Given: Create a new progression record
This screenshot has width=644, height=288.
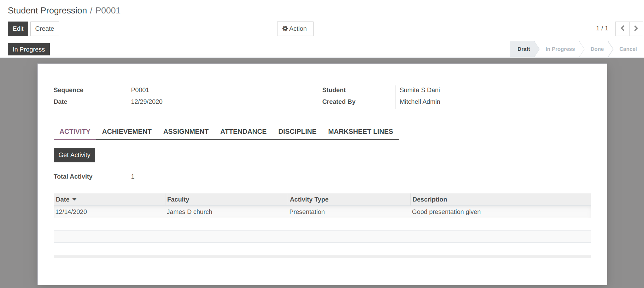Looking at the screenshot, I should [45, 29].
